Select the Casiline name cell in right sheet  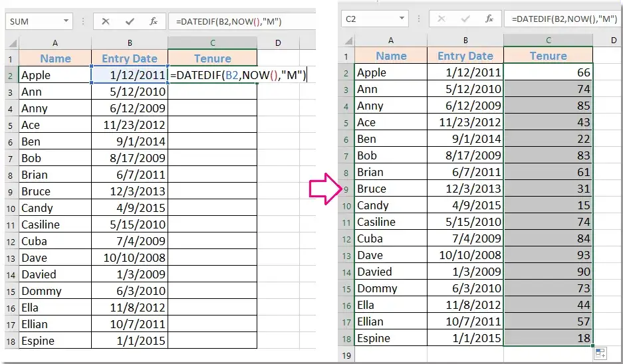(390, 222)
